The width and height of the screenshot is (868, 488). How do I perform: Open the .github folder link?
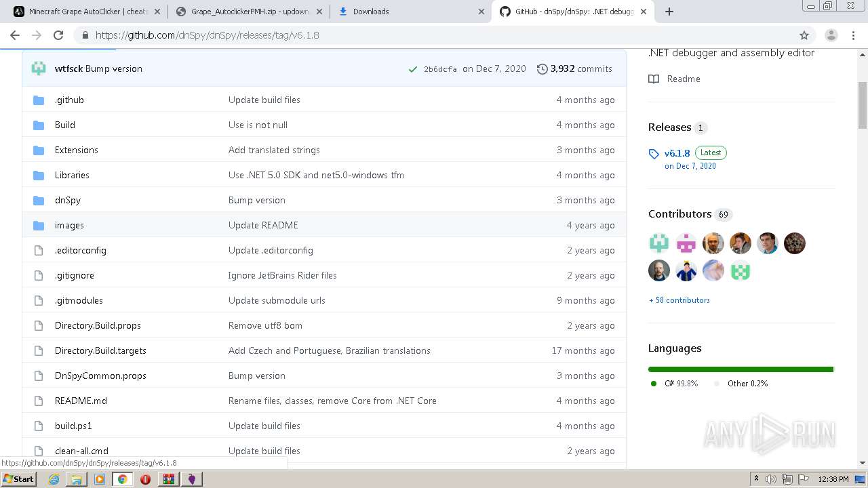point(69,100)
